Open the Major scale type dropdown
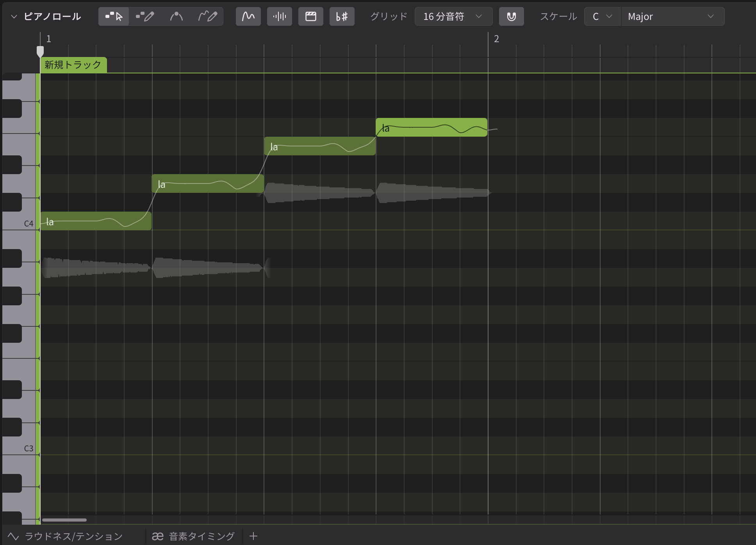 tap(672, 16)
